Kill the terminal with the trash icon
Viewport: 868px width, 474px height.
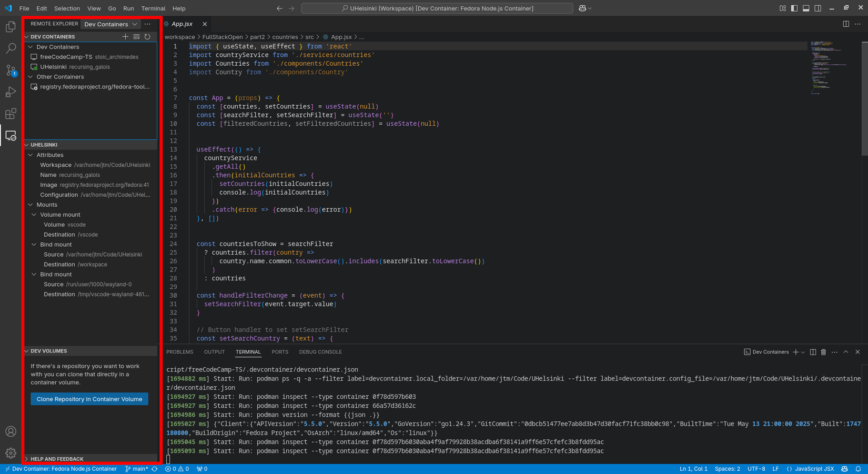point(823,352)
